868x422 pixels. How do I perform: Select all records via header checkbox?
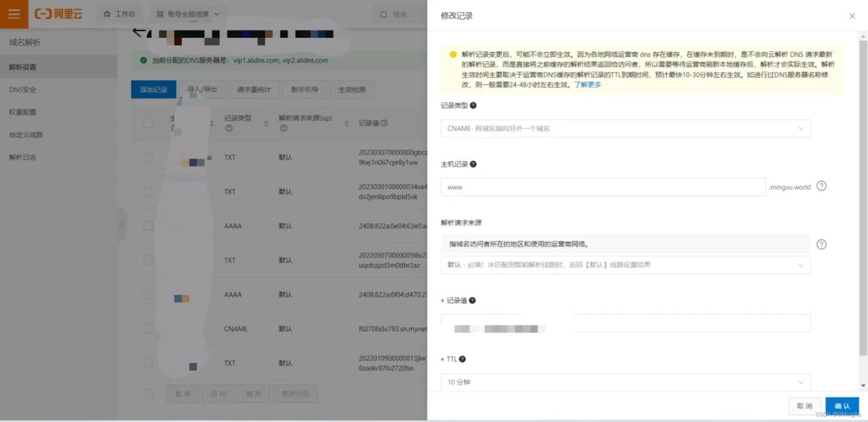pos(146,123)
